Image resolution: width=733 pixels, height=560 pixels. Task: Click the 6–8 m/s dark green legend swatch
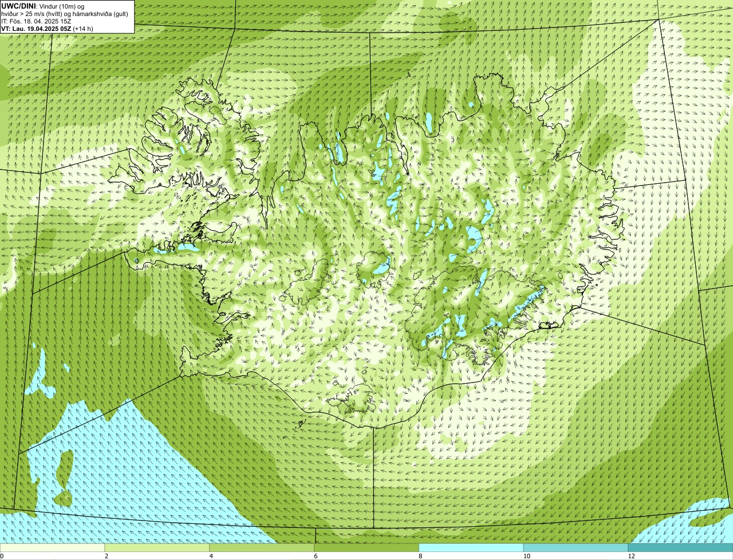click(x=367, y=548)
